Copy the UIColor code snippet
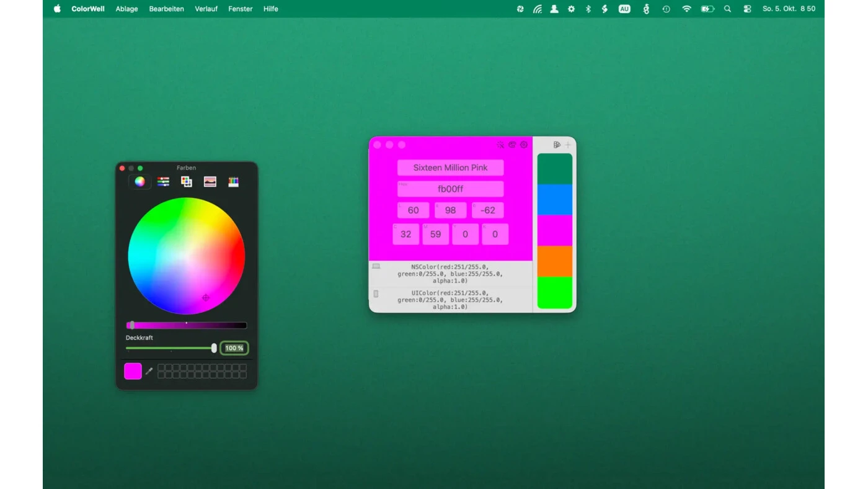Image resolution: width=868 pixels, height=489 pixels. (450, 300)
